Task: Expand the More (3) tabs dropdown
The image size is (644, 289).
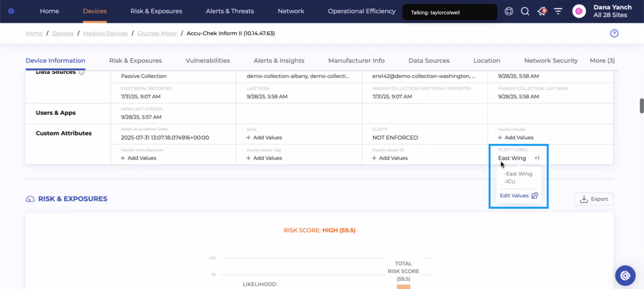Action: 602,61
